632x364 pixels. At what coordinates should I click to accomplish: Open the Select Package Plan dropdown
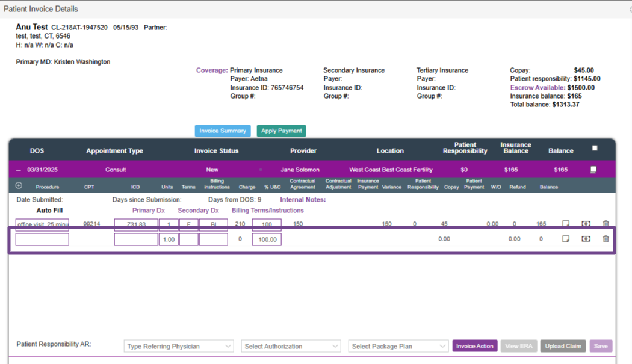pos(398,346)
